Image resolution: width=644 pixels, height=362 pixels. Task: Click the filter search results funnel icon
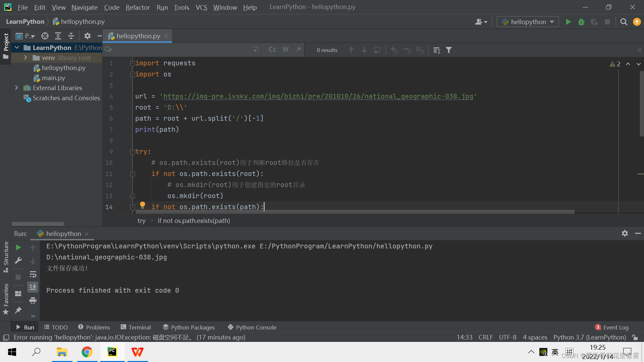point(449,50)
